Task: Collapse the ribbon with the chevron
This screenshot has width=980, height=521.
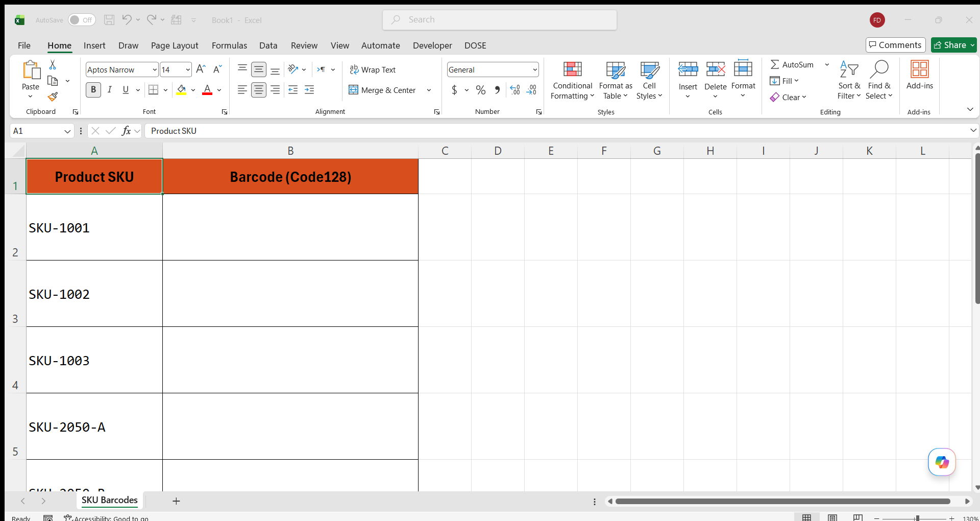Action: (970, 109)
